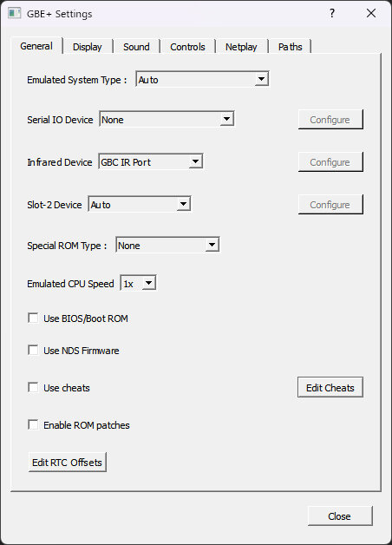Viewport: 392px width, 545px height.
Task: Click the Close button at bottom
Action: click(x=340, y=516)
